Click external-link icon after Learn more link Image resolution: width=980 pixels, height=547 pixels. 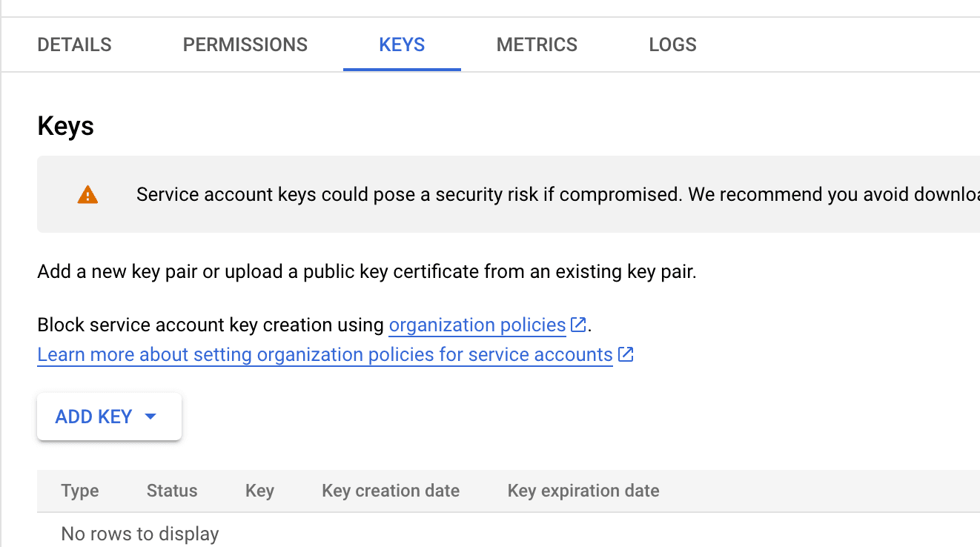tap(626, 354)
